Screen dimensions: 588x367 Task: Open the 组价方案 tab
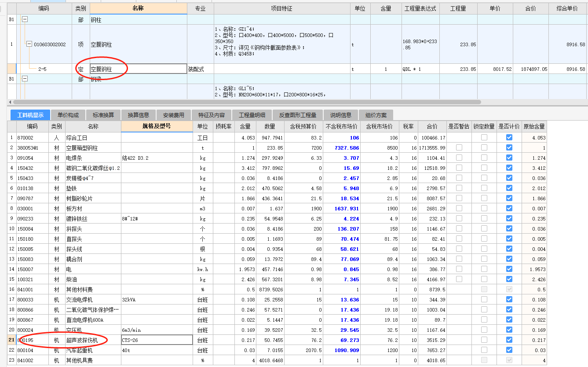click(376, 115)
